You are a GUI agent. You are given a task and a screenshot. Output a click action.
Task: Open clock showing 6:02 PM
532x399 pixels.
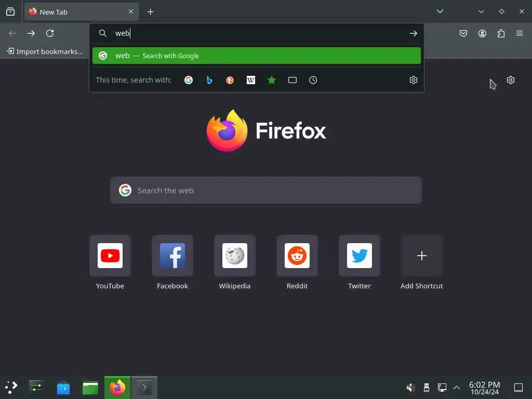(485, 388)
